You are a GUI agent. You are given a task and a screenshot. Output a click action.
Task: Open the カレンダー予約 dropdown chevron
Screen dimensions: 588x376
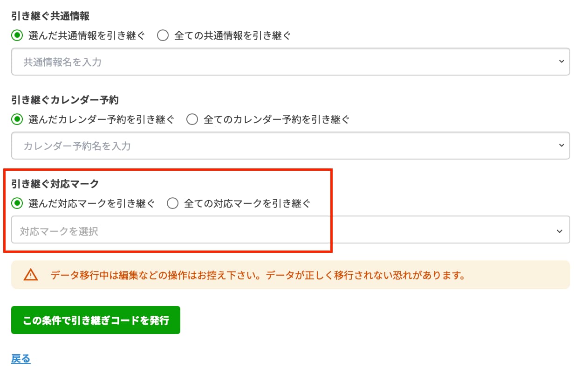(561, 146)
